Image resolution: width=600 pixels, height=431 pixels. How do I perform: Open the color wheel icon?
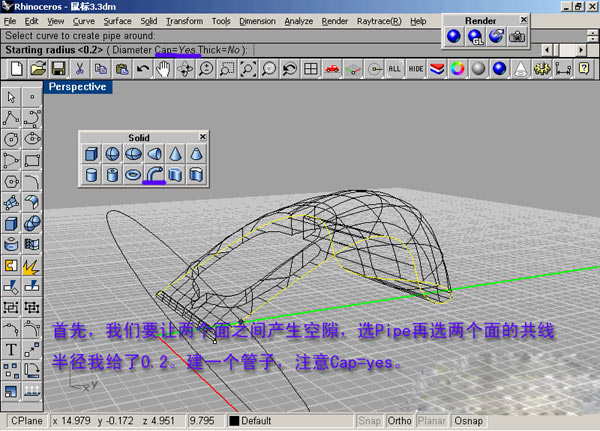(x=458, y=69)
